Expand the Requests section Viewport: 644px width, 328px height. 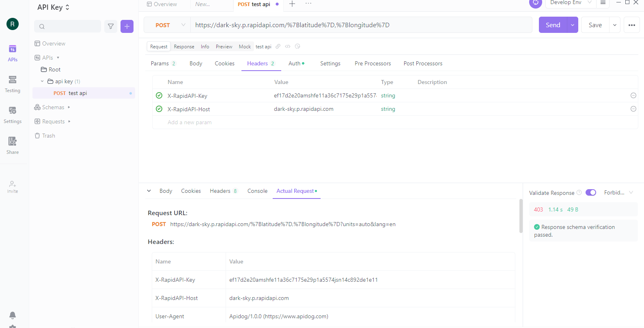click(69, 121)
